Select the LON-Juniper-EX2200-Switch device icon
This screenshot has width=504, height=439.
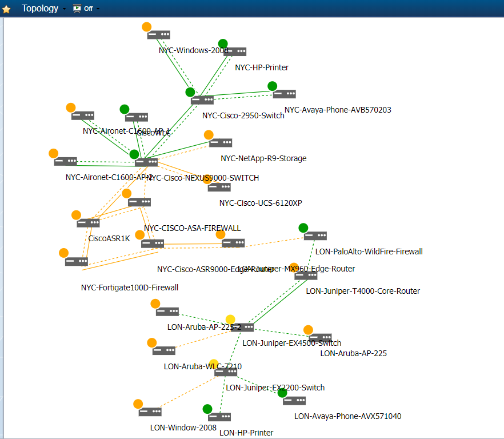tap(226, 372)
